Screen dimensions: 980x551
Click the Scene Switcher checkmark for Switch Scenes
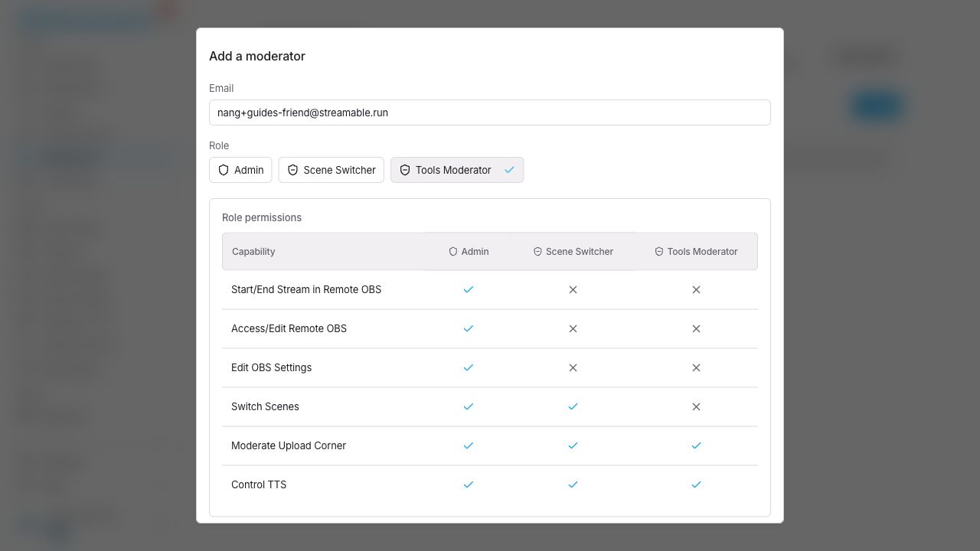pos(573,407)
